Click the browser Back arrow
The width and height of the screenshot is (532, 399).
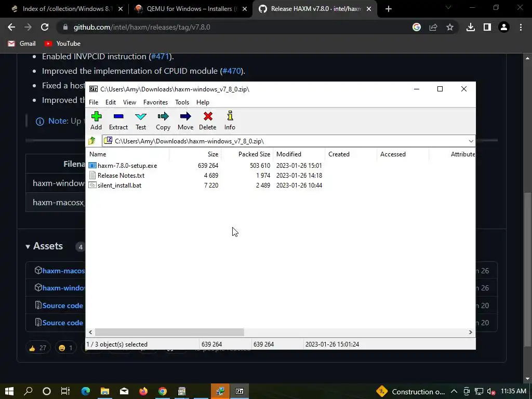tap(11, 27)
